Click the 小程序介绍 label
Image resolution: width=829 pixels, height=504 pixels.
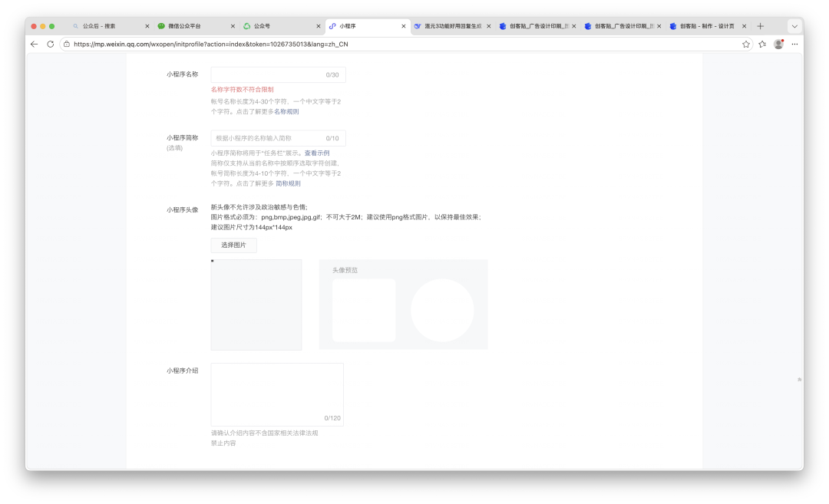183,371
